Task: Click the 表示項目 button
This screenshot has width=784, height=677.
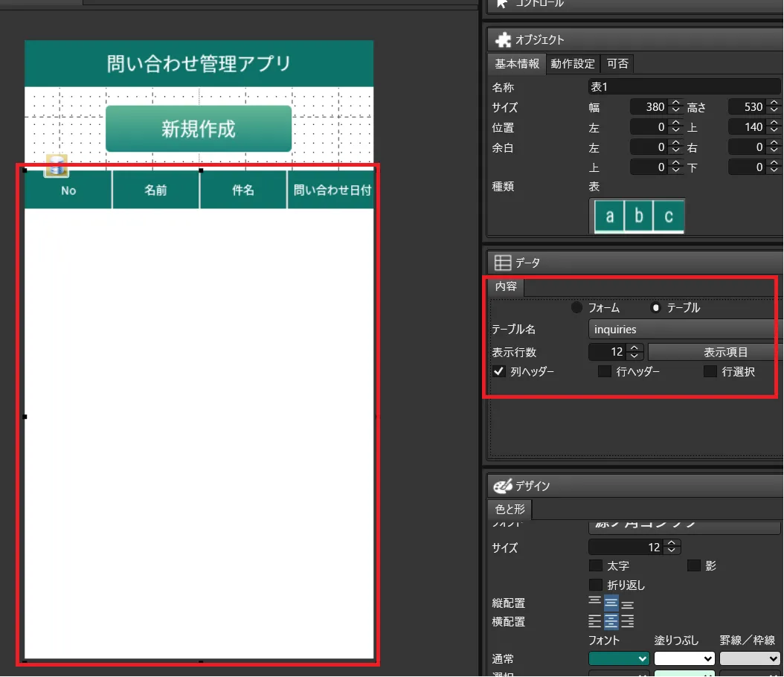Action: tap(715, 352)
